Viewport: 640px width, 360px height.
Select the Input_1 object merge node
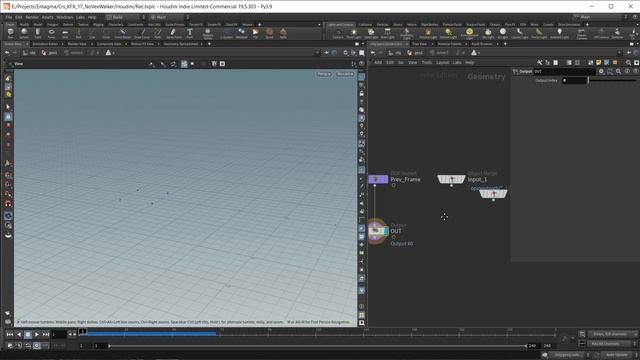451,179
